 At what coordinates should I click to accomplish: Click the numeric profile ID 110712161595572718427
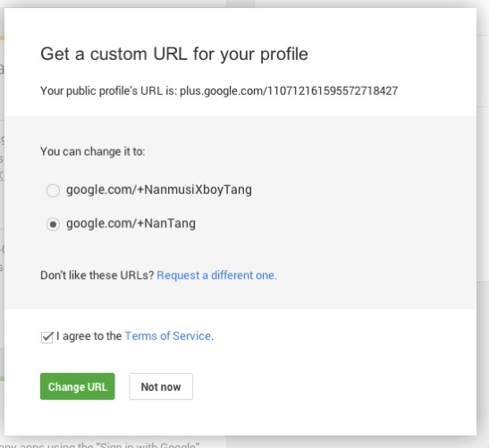333,91
